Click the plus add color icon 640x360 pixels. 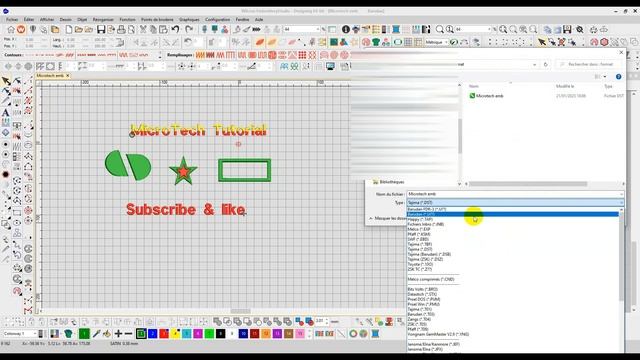coord(118,333)
